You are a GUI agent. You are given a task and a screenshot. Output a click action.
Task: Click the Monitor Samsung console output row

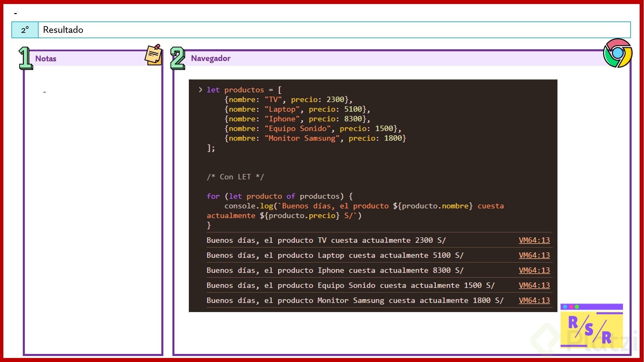(355, 301)
